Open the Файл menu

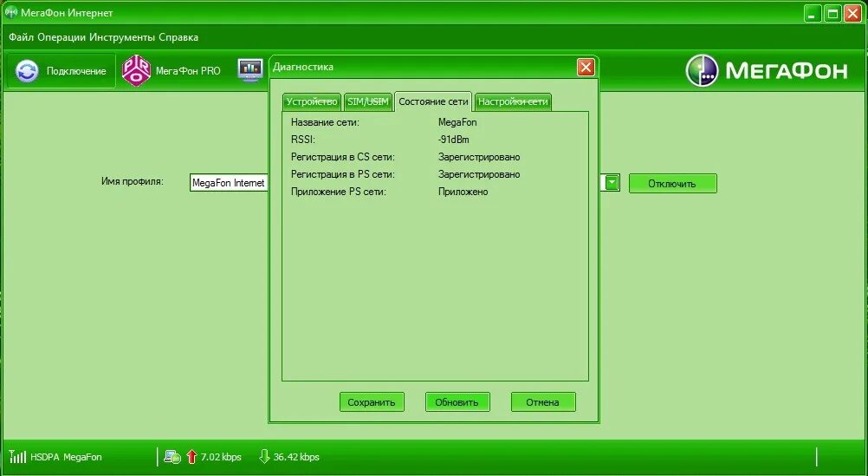(21, 37)
